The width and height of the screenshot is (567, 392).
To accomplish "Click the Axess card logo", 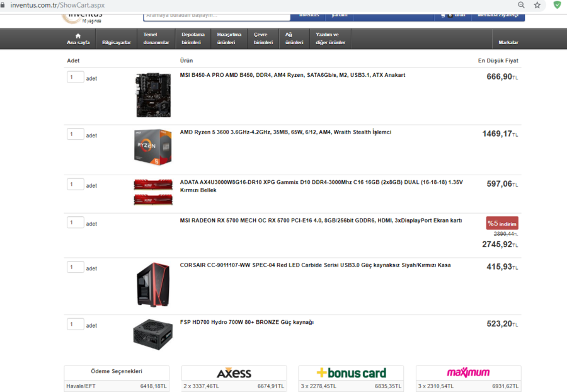I will 234,373.
